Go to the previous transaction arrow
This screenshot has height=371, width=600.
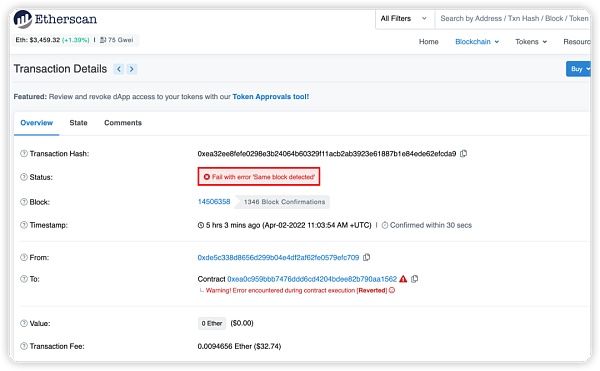pos(119,69)
